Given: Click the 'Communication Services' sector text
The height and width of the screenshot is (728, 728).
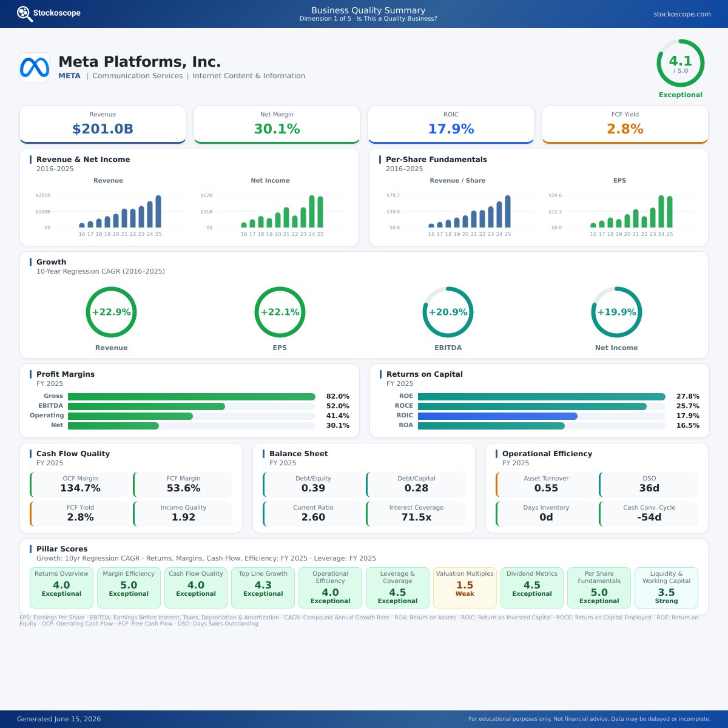Looking at the screenshot, I should [138, 76].
